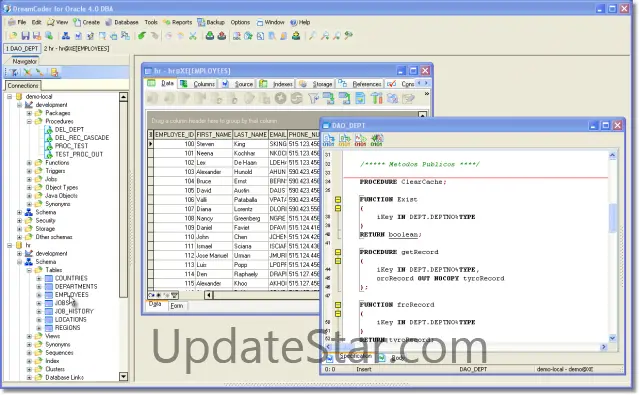Expand the Functions folder in tree
Viewport: 639px width, 395px height.
[x=29, y=163]
